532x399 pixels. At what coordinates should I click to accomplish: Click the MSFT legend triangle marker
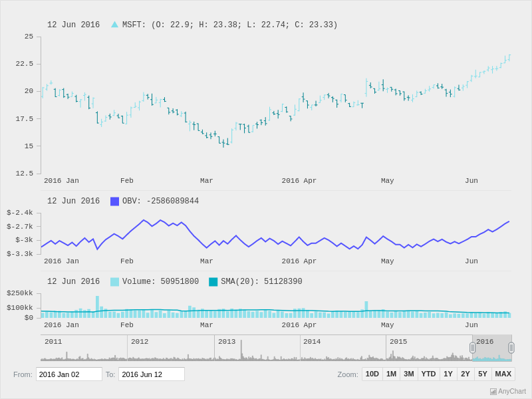(x=114, y=25)
